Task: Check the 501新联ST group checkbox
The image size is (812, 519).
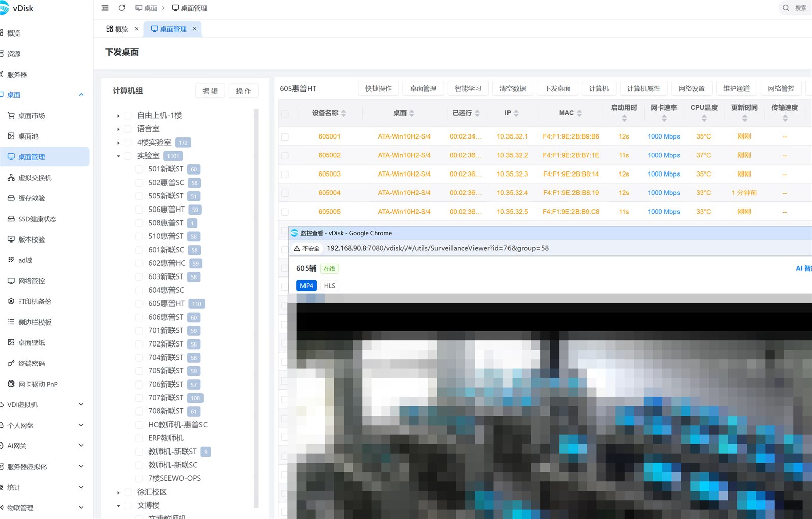Action: point(139,169)
